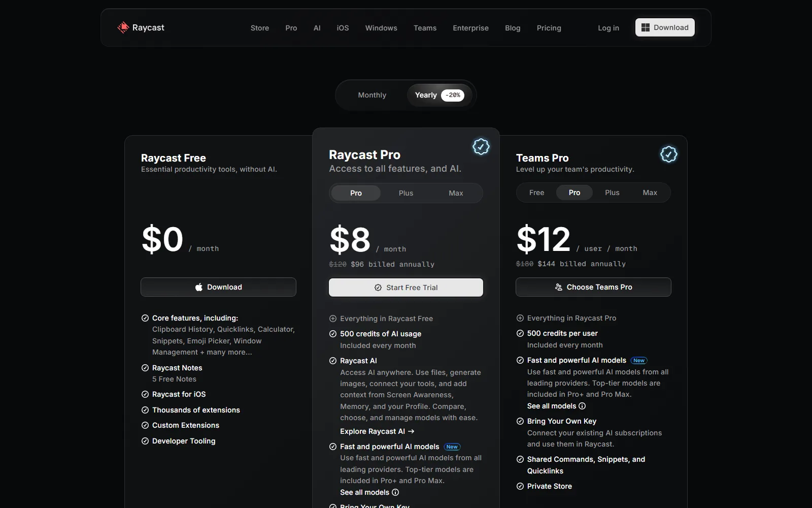The height and width of the screenshot is (508, 812).
Task: Click the checkmark icon beside Raycast AI feature
Action: (333, 361)
